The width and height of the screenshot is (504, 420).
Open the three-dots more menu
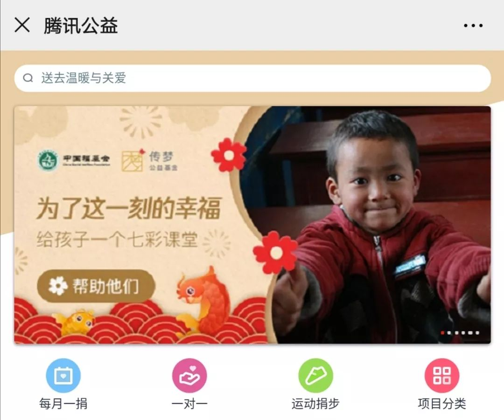[x=473, y=25]
